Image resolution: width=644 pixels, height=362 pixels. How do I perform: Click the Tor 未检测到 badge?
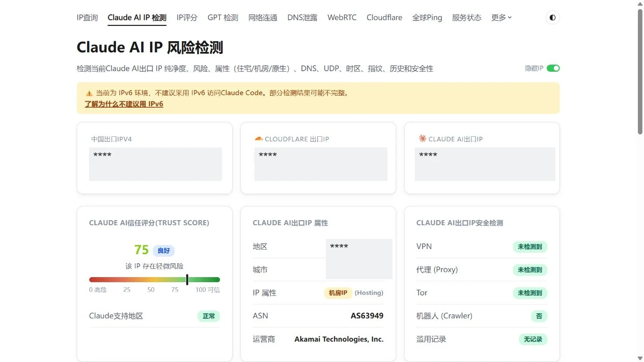pos(530,293)
